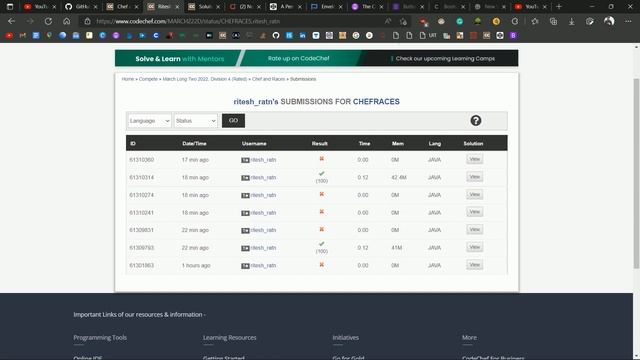This screenshot has width=640, height=360.
Task: Switch to the first YouTube browser tab
Action: [39, 7]
